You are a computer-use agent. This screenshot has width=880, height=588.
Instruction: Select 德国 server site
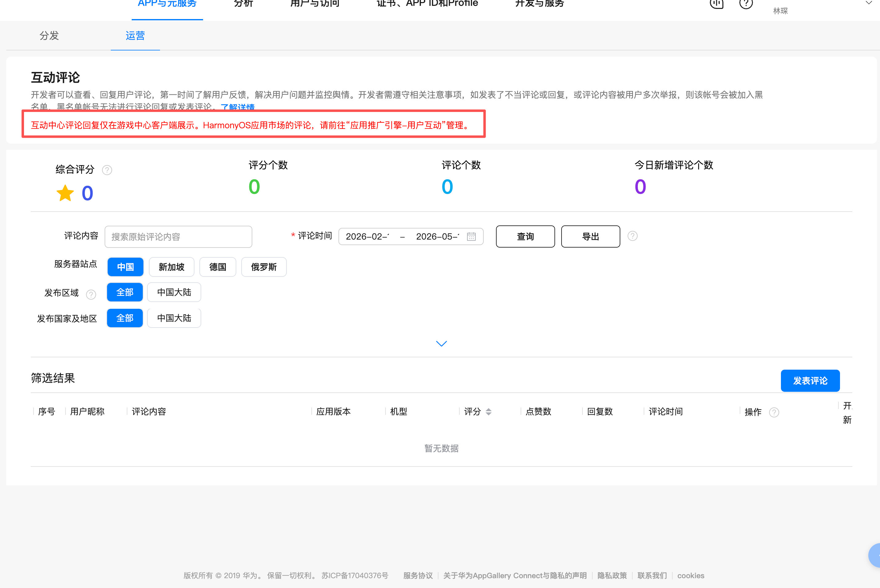pos(218,267)
